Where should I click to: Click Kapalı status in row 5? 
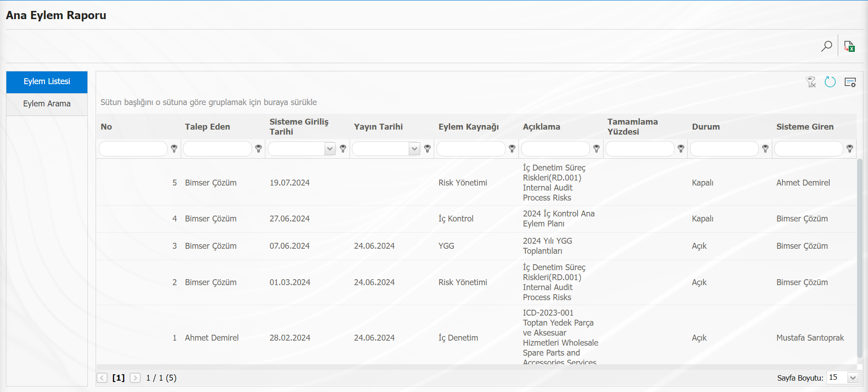pyautogui.click(x=703, y=183)
